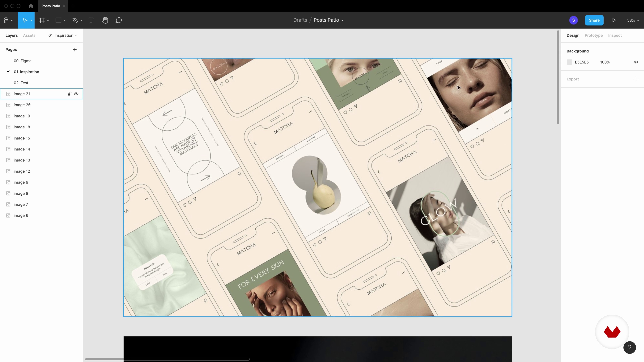Viewport: 644px width, 362px height.
Task: Click the Share button
Action: point(594,20)
